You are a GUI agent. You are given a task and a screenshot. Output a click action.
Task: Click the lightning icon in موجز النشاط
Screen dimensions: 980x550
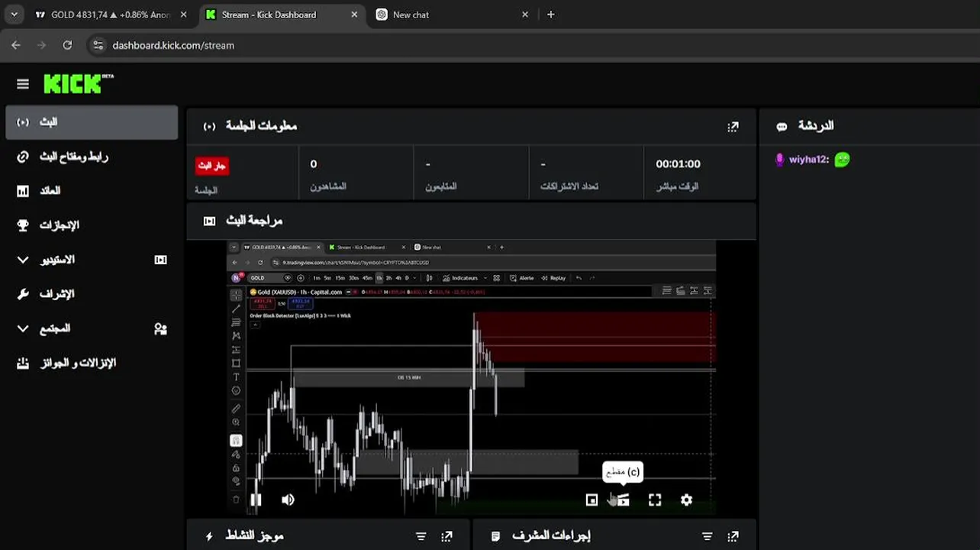pyautogui.click(x=209, y=537)
